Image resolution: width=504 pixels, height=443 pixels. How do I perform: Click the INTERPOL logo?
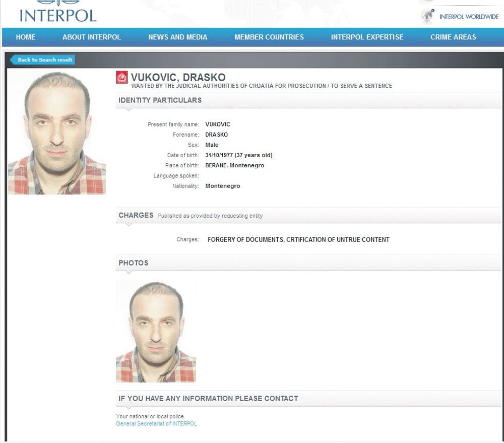click(x=58, y=12)
